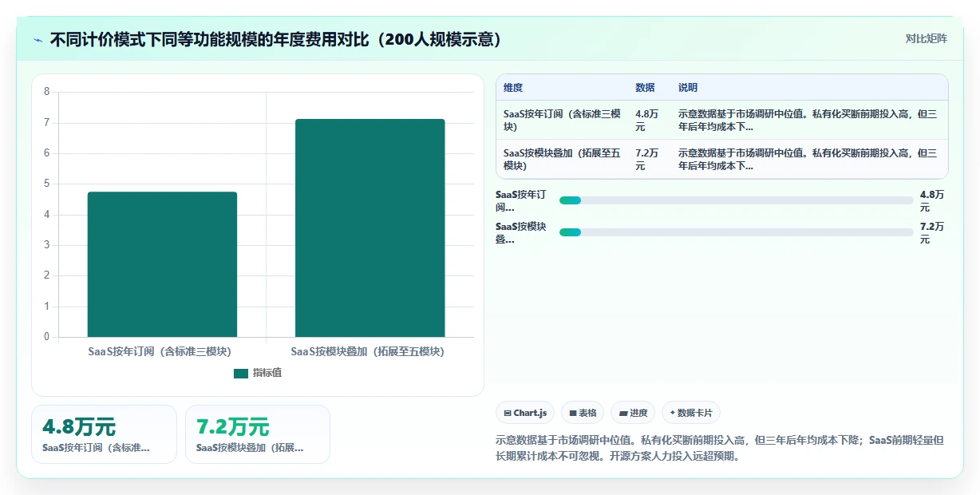This screenshot has width=980, height=495.
Task: Click the SaaS按年订阅 progress bar
Action: 736,200
